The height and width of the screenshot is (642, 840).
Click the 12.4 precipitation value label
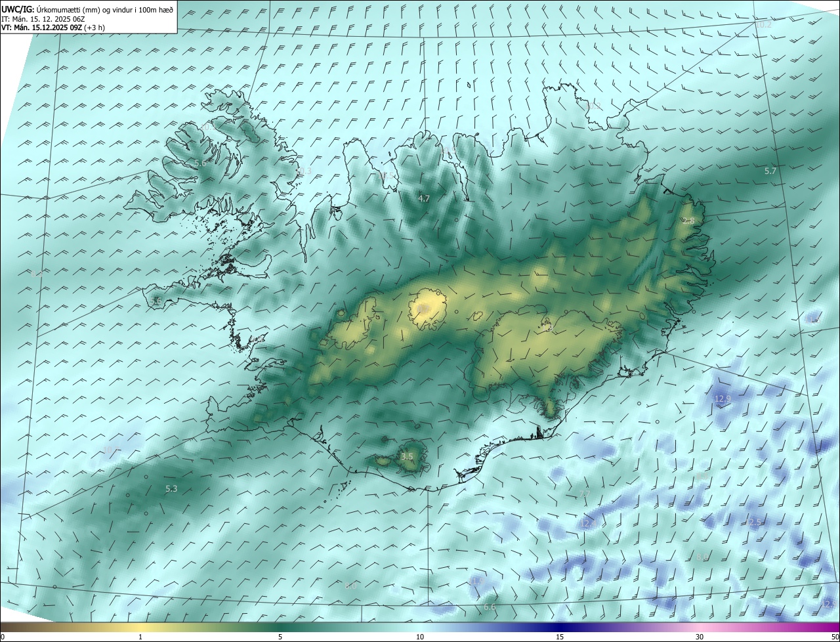pos(587,523)
